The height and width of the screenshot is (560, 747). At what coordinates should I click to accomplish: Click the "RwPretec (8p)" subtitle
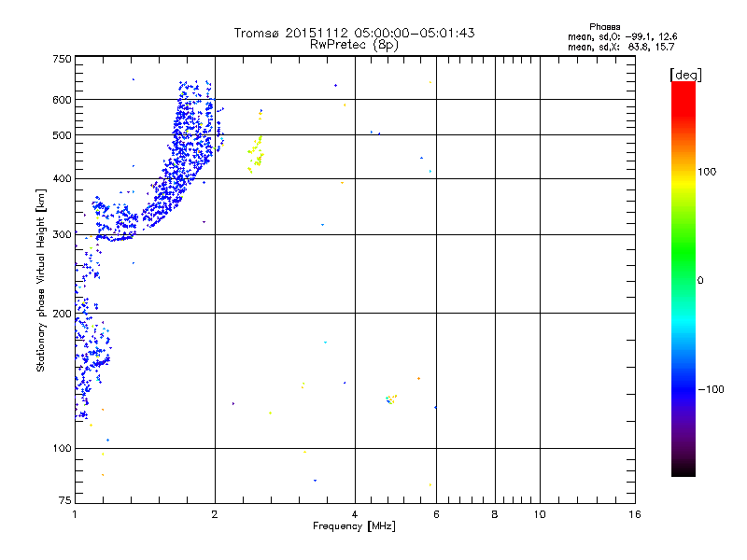coord(354,45)
